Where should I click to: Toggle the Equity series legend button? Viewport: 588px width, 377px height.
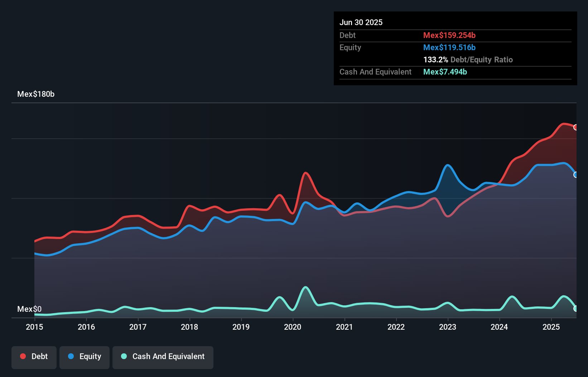pos(85,357)
